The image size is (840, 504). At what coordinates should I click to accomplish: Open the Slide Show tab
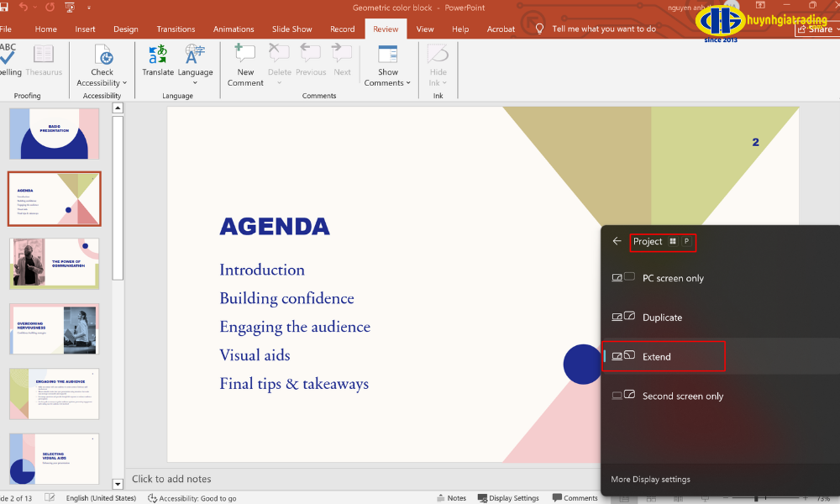[x=292, y=29]
